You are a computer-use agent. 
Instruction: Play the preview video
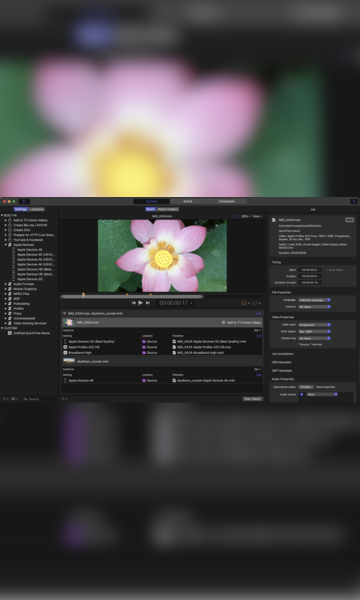[140, 303]
